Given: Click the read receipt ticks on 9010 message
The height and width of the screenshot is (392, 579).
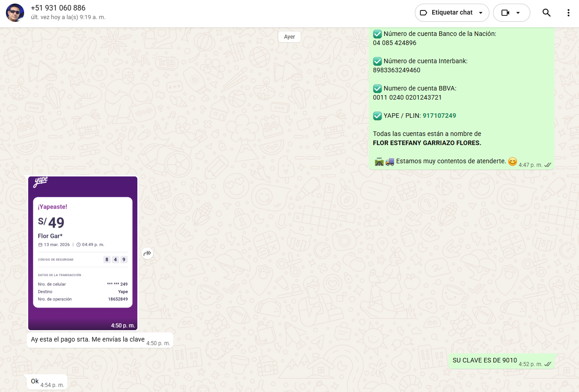Looking at the screenshot, I should click(x=548, y=364).
